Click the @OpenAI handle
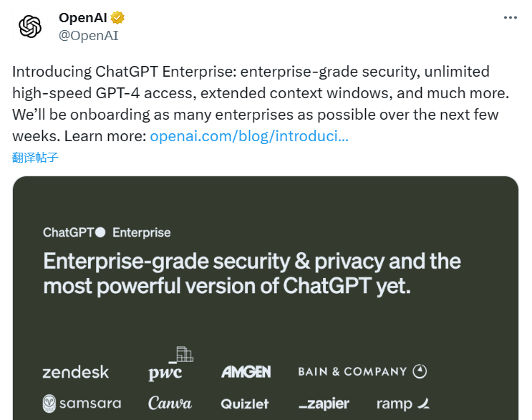Image resolution: width=532 pixels, height=420 pixels. [88, 35]
